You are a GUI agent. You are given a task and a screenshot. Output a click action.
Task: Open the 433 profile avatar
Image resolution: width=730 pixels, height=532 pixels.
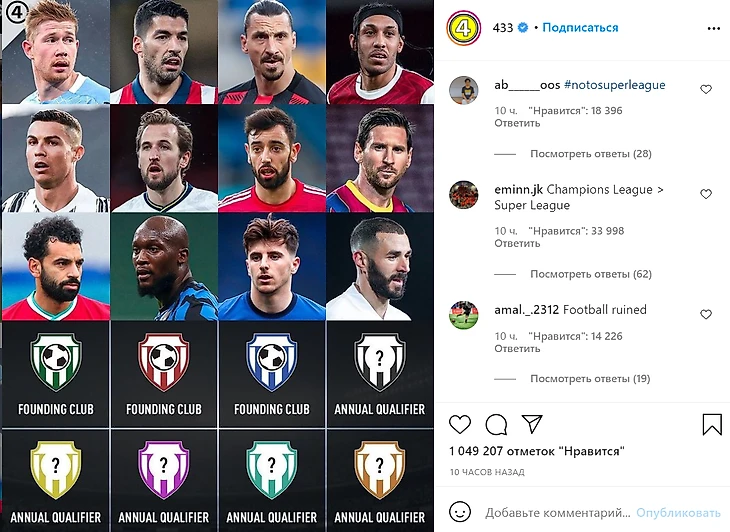[463, 28]
